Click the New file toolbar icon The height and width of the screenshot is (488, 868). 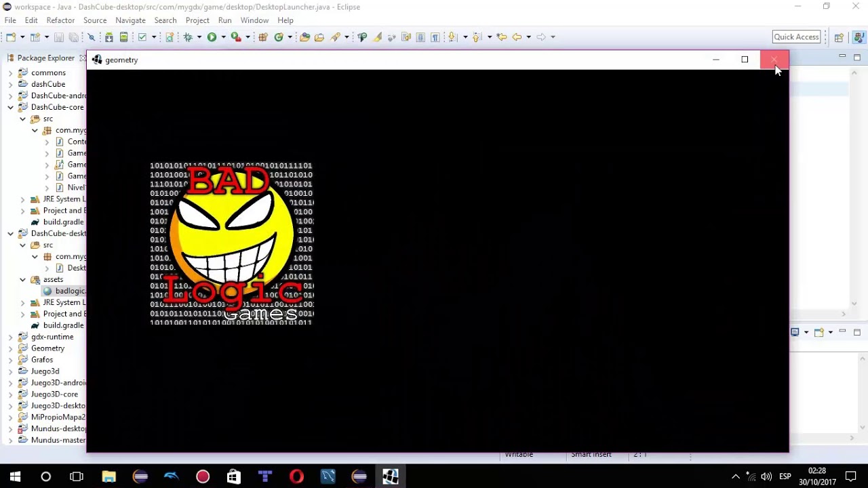click(12, 37)
